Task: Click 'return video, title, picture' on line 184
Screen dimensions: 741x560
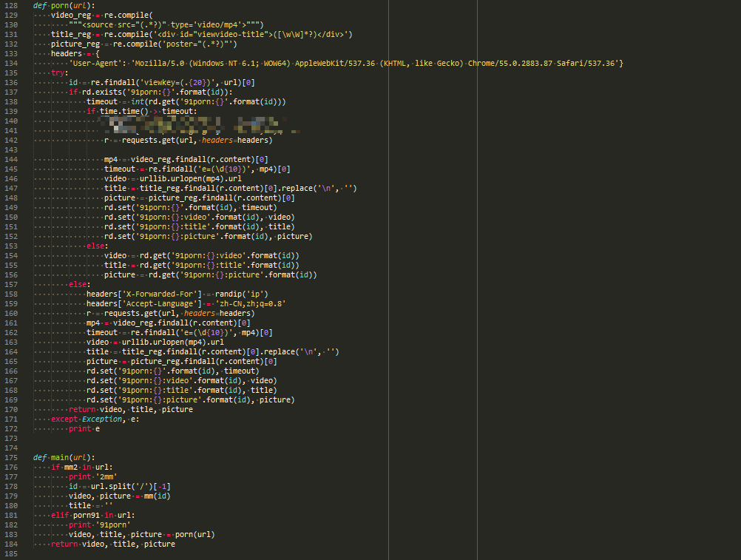Action: [113, 544]
